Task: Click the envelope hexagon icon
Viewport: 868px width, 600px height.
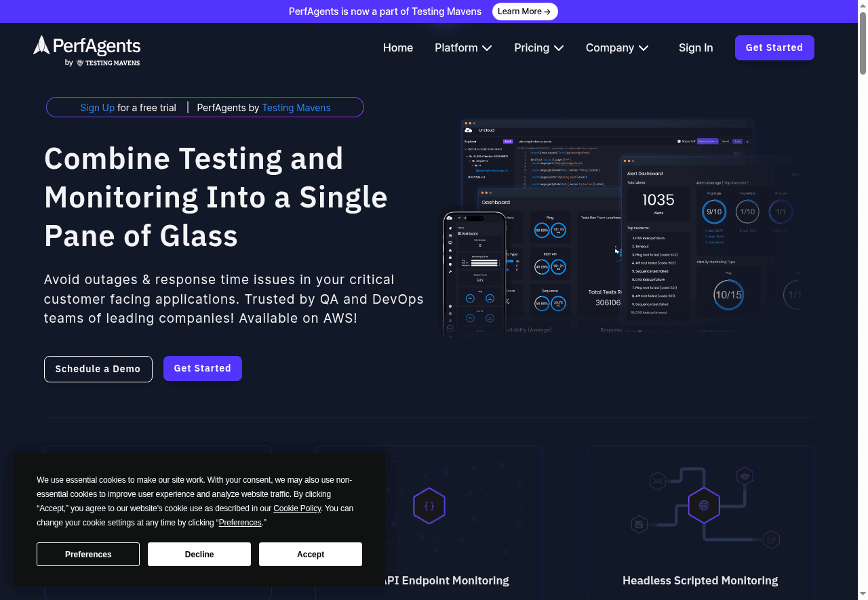Action: (x=638, y=523)
